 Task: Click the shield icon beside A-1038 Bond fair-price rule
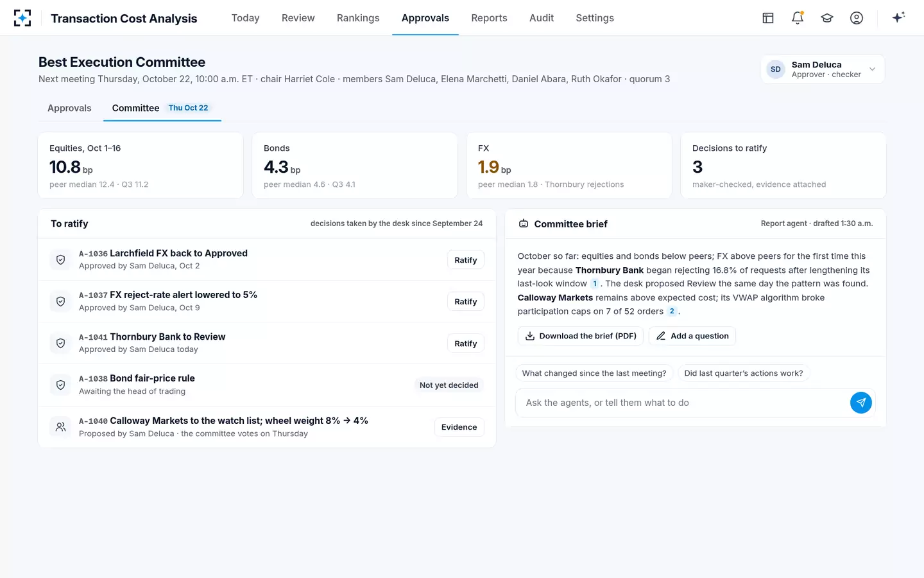60,385
